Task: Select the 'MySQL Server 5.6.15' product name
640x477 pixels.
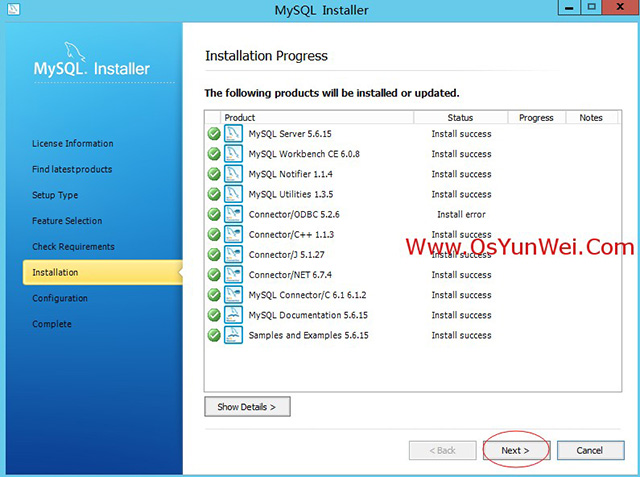Action: (290, 134)
